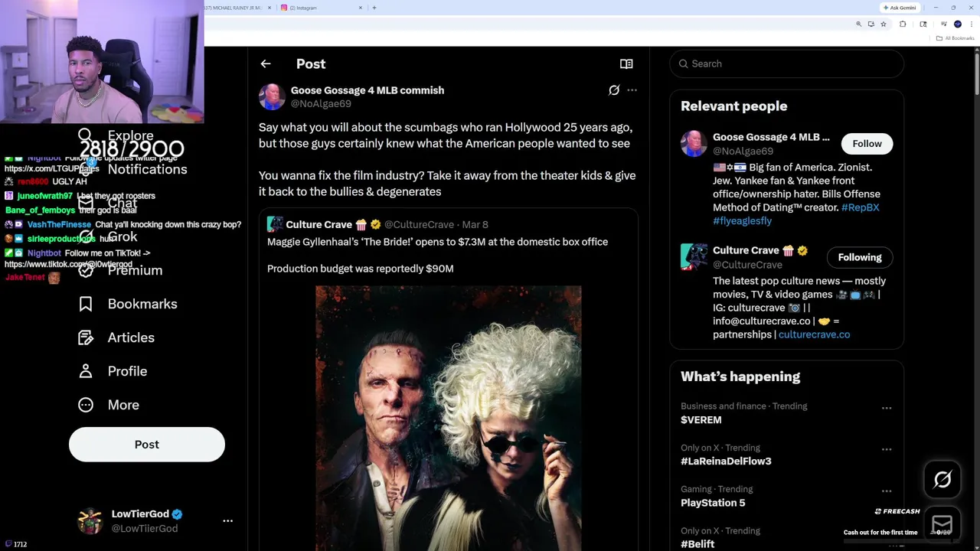This screenshot has height=551, width=980.
Task: Open @NoAlgae69 handle under post author
Action: [321, 103]
